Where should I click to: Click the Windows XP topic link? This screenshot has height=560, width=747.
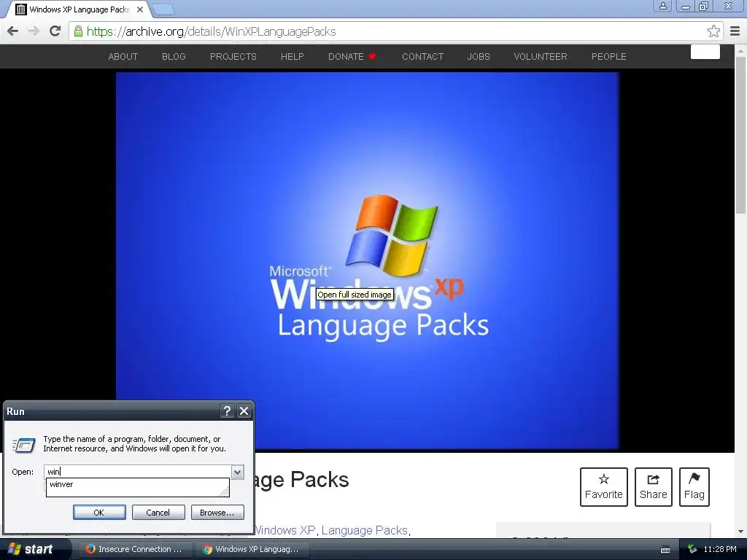[x=285, y=530]
